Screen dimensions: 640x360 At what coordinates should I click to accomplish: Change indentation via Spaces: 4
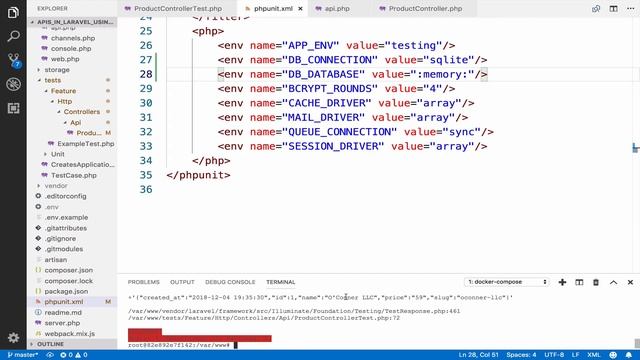coord(521,355)
